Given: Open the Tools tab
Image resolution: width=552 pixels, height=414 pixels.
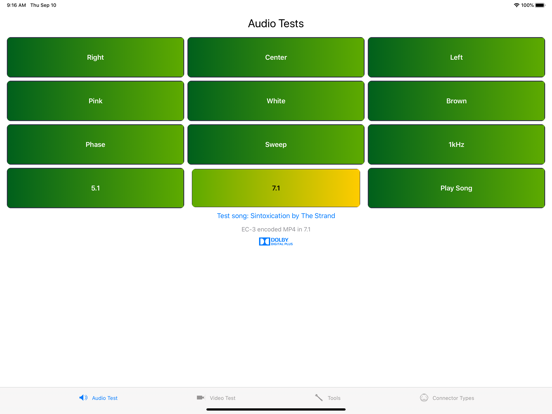Looking at the screenshot, I should (327, 398).
